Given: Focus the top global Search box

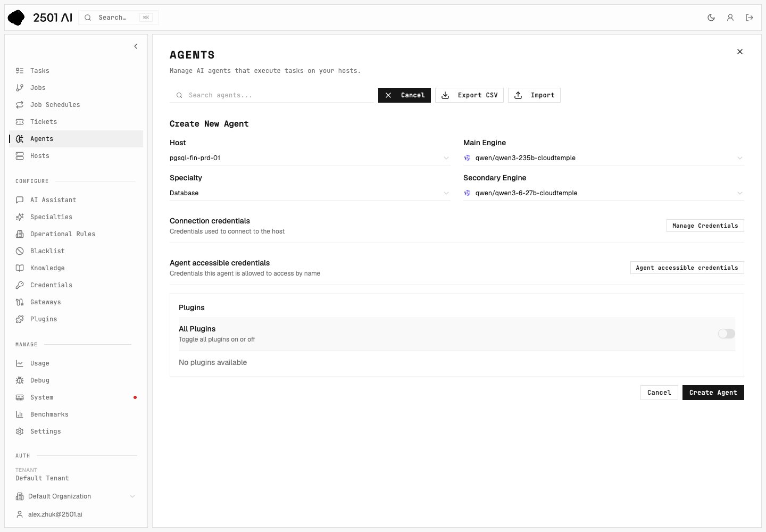Looking at the screenshot, I should click(x=118, y=18).
